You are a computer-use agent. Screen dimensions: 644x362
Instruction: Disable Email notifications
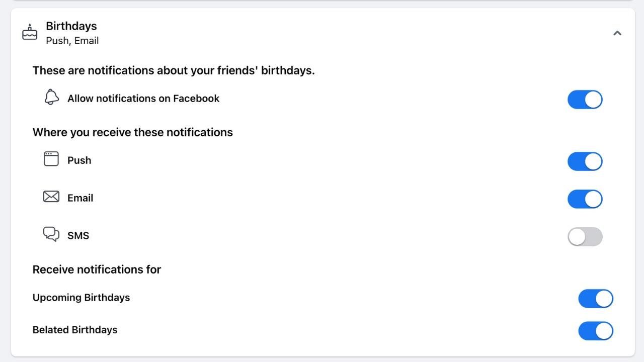coord(585,199)
